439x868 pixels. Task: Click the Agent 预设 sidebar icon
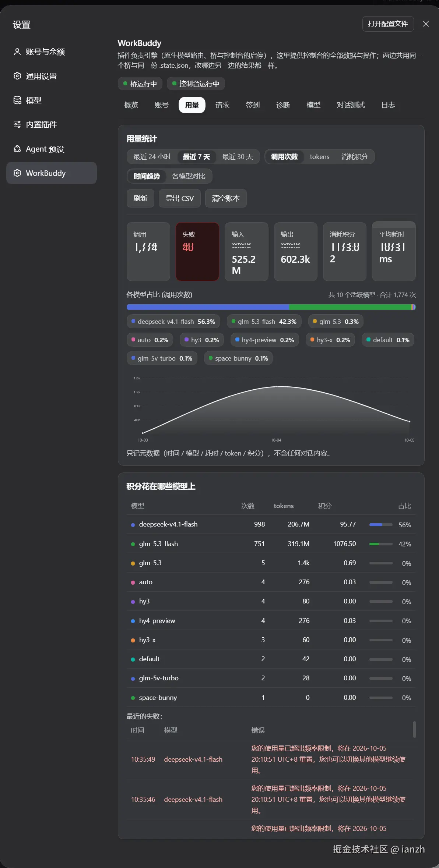(17, 149)
